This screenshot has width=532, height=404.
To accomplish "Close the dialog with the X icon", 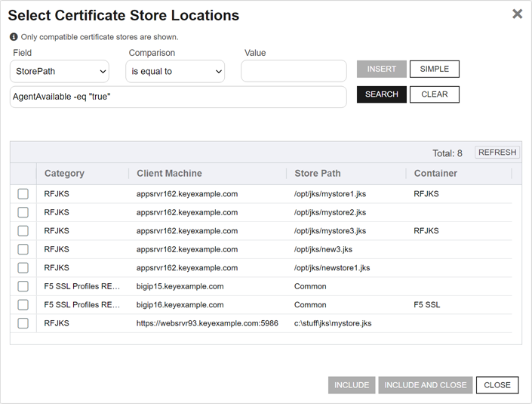I will pos(517,14).
